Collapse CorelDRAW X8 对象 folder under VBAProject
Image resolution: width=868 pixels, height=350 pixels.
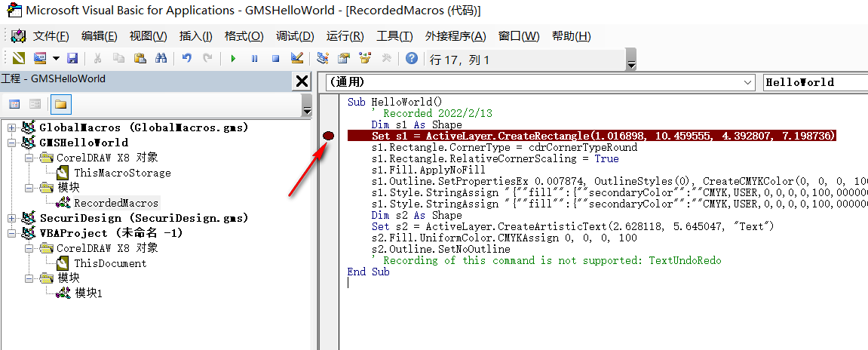[x=29, y=248]
